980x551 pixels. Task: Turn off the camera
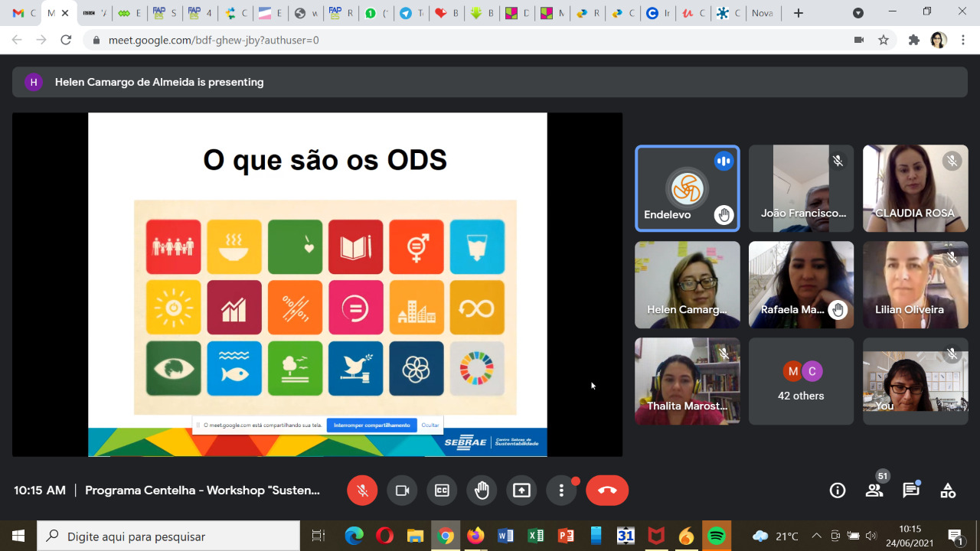pyautogui.click(x=402, y=491)
